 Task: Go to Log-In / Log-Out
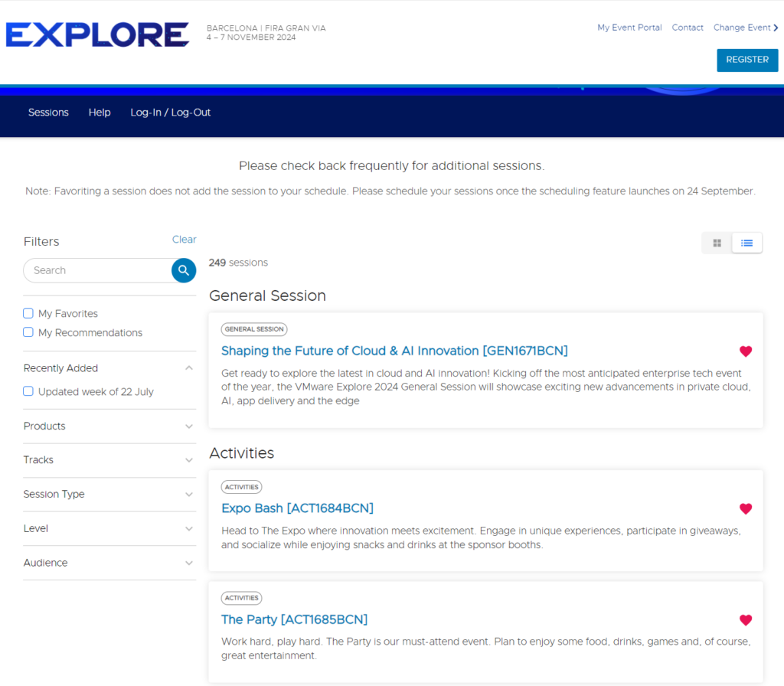[x=171, y=113]
